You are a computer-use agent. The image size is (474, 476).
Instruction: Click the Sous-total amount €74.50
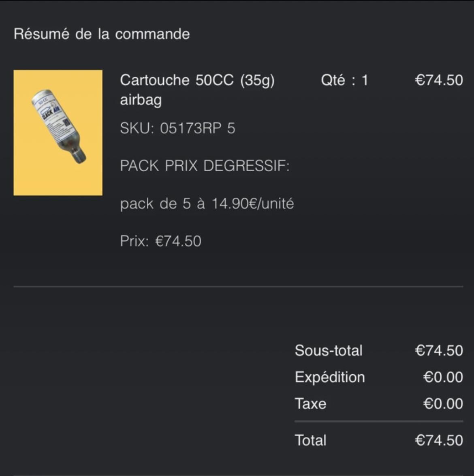click(x=439, y=350)
